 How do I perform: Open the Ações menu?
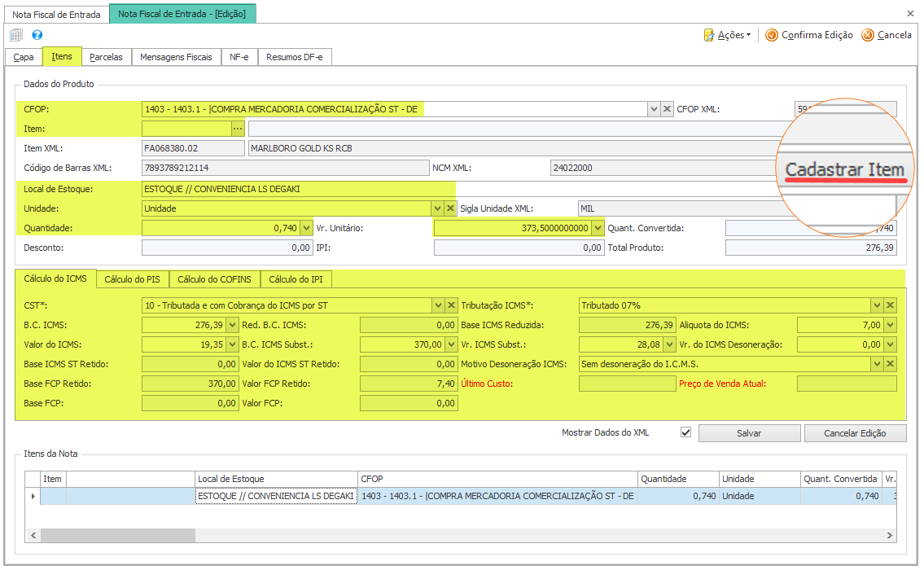pyautogui.click(x=727, y=35)
